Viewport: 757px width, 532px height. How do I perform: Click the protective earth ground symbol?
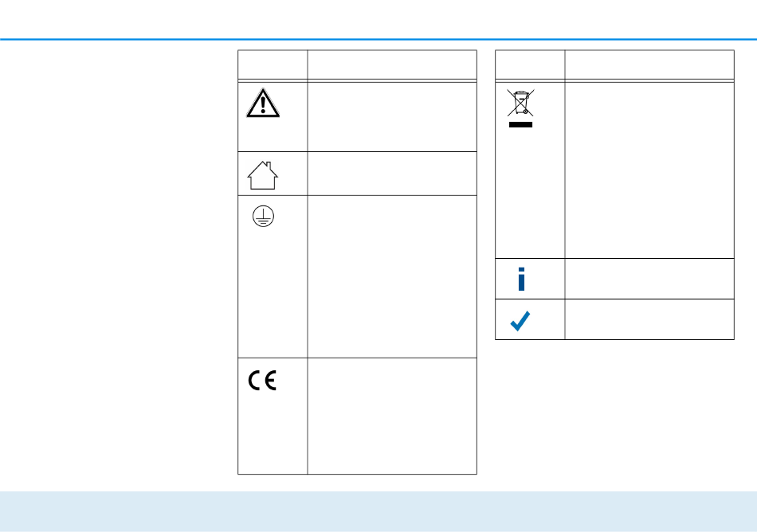263,215
